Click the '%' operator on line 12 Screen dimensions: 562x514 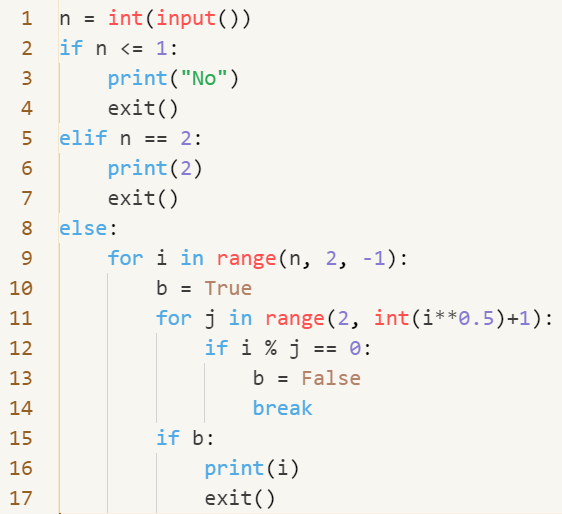(271, 348)
